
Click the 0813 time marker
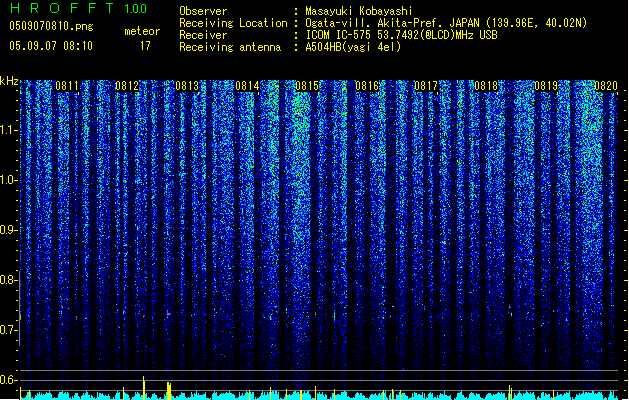click(x=187, y=86)
